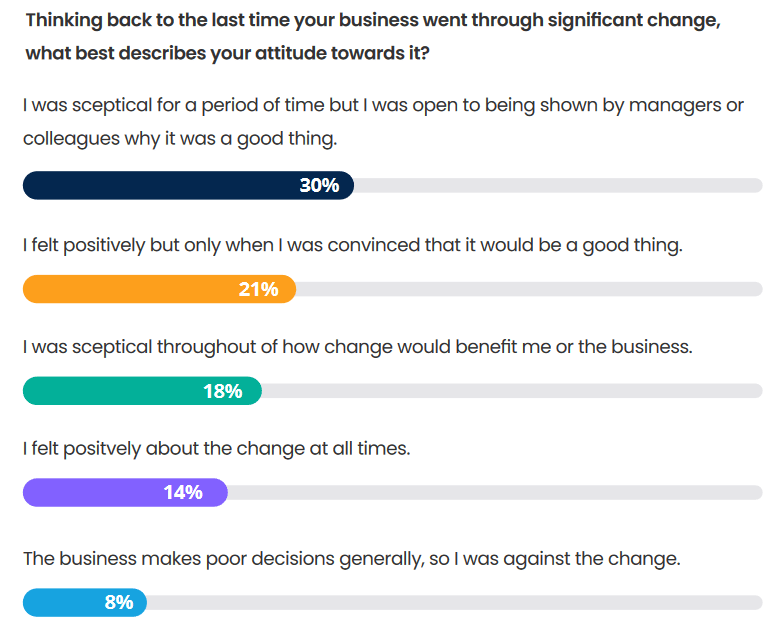
Task: Select "The business makes poor decisions" answer
Action: pos(351,559)
